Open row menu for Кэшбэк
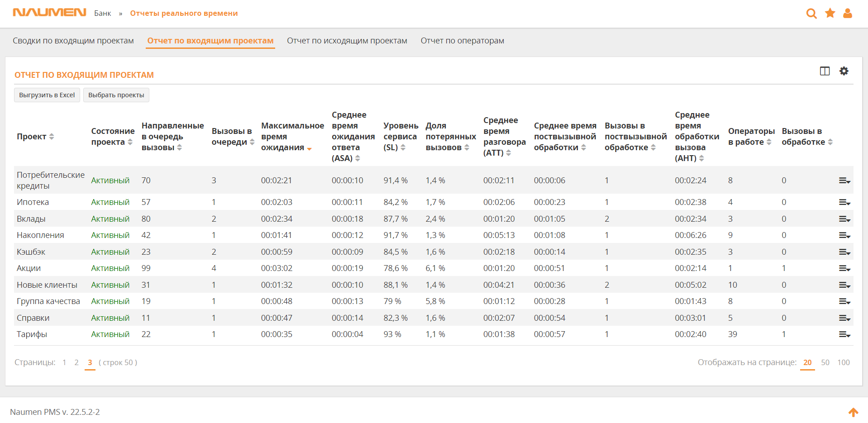The width and height of the screenshot is (868, 423). 844,252
